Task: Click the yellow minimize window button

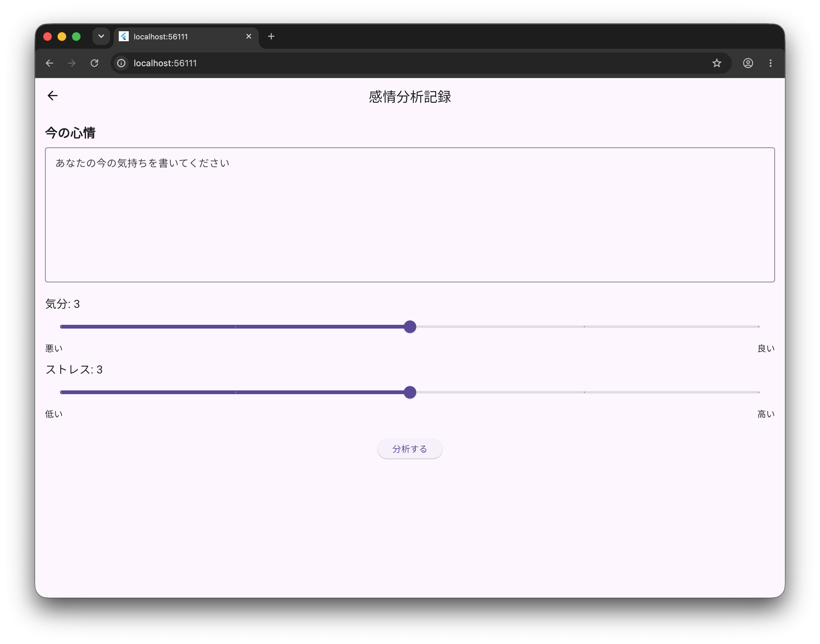Action: point(62,37)
